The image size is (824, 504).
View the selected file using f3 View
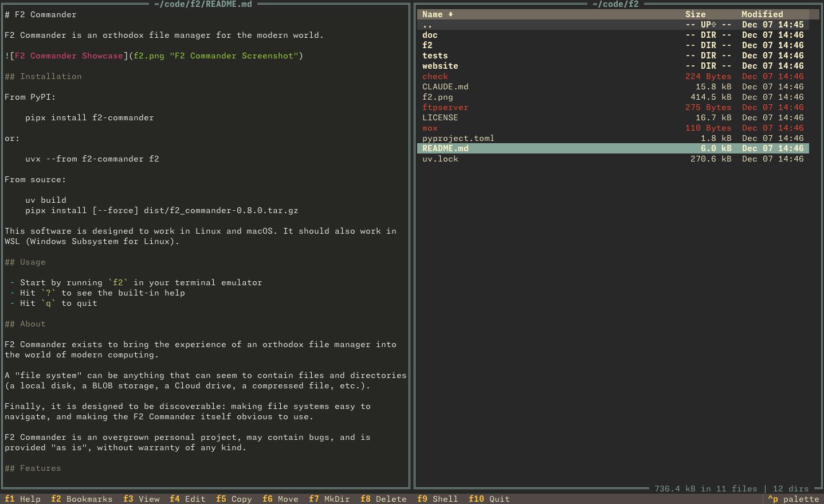pos(141,499)
